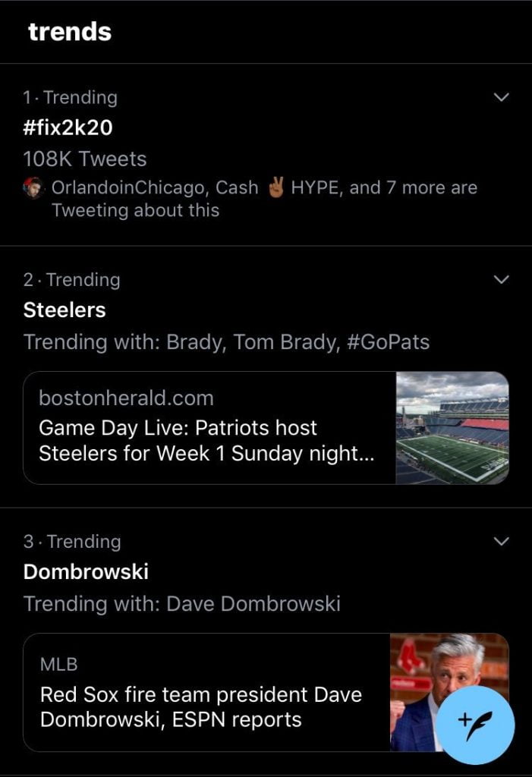The width and height of the screenshot is (532, 777).
Task: View the Gillette Stadium field thumbnail
Action: click(452, 428)
